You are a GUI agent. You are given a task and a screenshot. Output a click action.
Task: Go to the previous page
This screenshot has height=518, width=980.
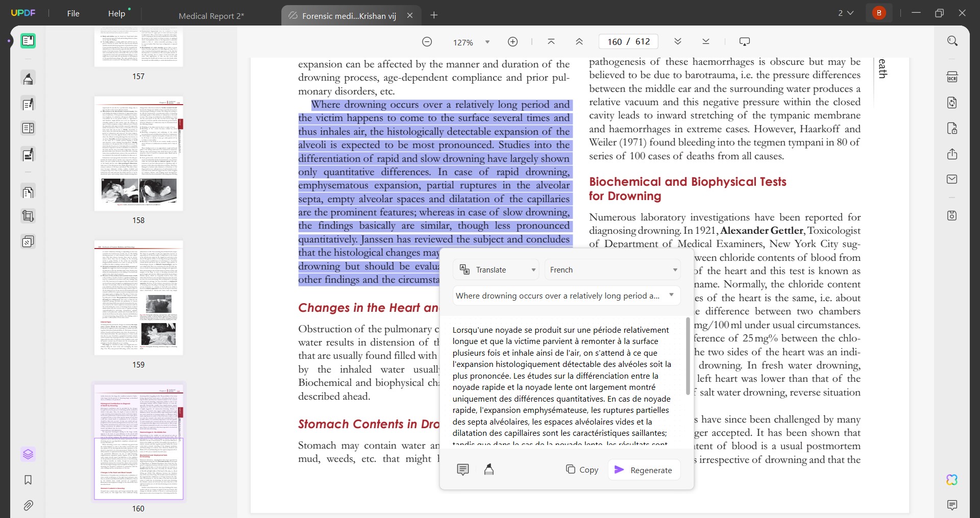[x=579, y=42]
